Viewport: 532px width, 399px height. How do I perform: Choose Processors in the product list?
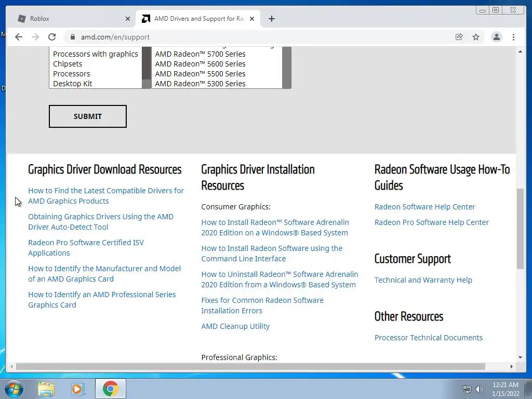(96, 74)
